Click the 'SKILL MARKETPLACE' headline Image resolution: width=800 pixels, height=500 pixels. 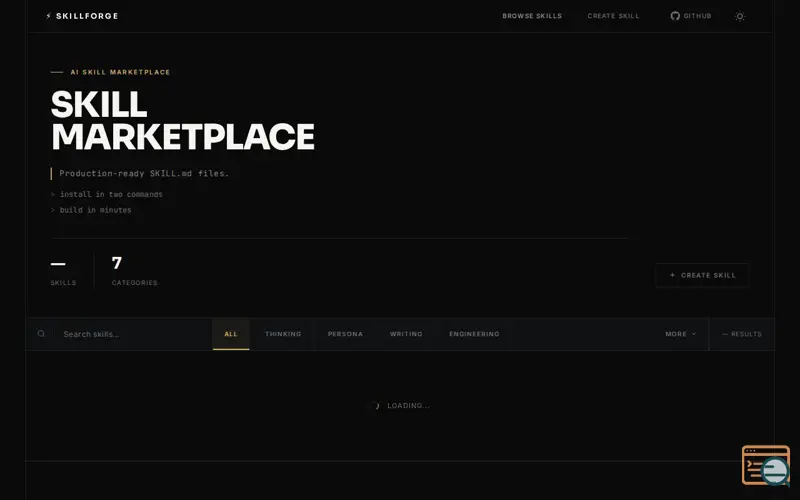[183, 120]
